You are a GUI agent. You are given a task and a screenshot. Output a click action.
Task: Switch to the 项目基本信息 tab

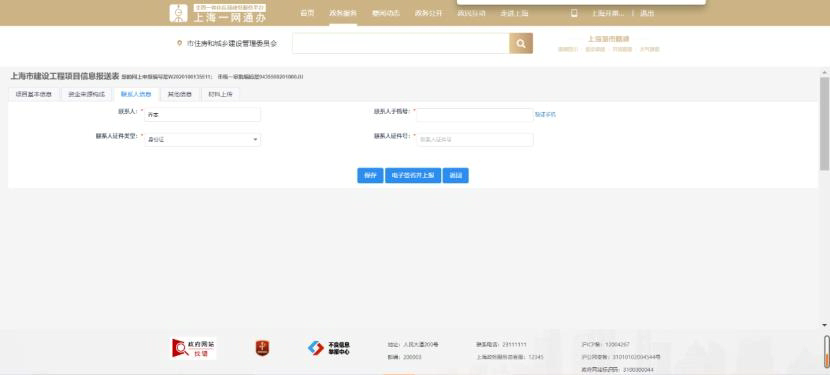pyautogui.click(x=34, y=95)
